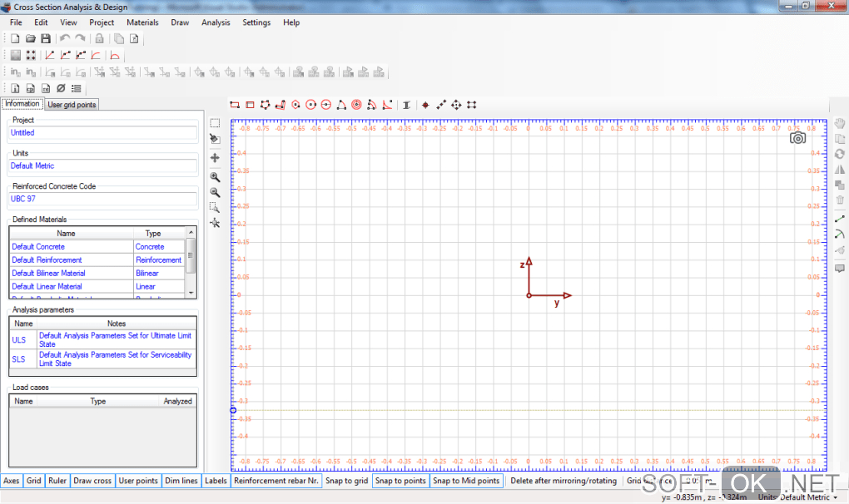Image resolution: width=849 pixels, height=504 pixels.
Task: Select Default Concrete material row
Action: [x=38, y=247]
